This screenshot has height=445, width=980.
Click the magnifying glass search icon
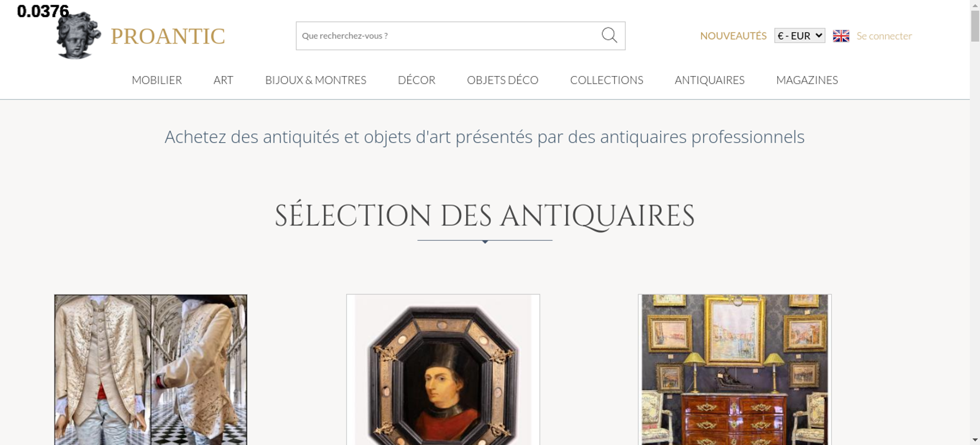609,35
